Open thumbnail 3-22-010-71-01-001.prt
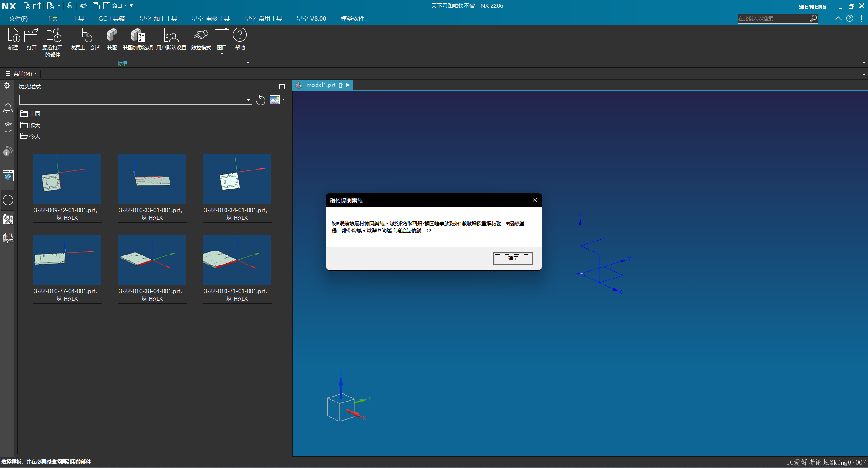The image size is (868, 468). [237, 264]
